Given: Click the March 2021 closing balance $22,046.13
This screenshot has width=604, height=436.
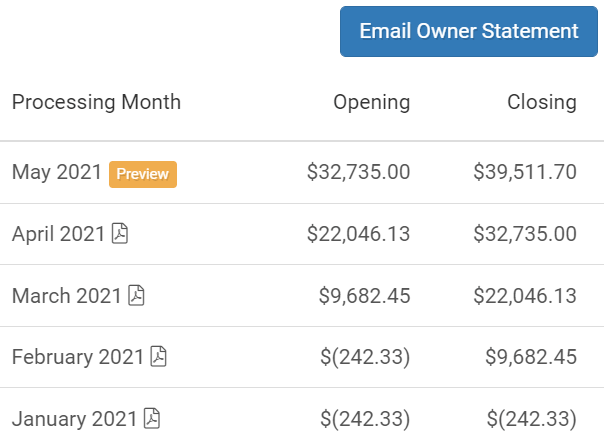Looking at the screenshot, I should [x=525, y=296].
